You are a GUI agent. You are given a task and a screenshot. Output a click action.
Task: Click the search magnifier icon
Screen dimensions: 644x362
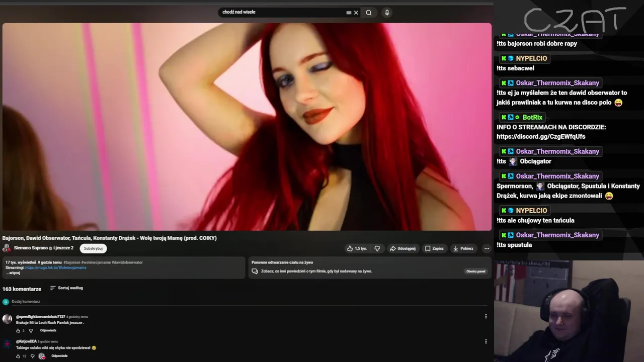click(369, 13)
